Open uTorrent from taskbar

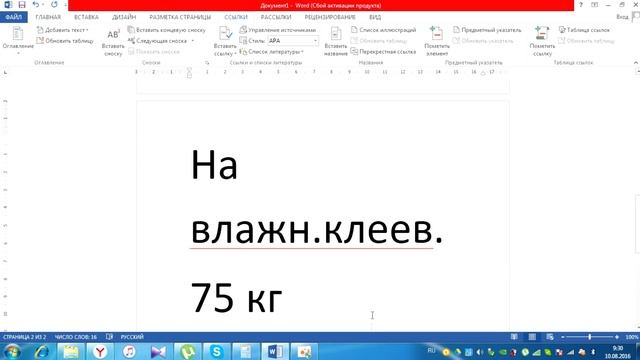tap(187, 351)
